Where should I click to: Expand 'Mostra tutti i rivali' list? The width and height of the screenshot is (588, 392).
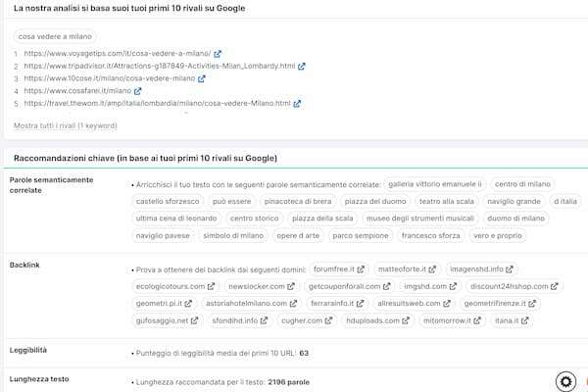(65, 125)
